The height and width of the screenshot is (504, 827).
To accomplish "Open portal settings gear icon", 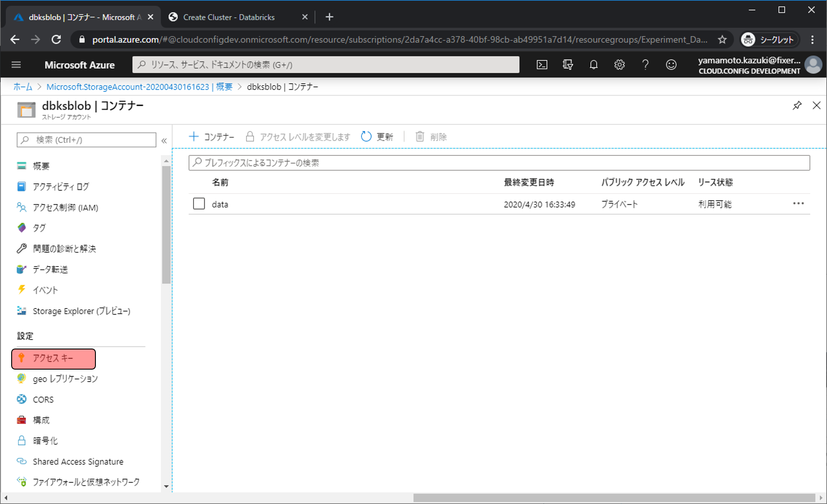I will pyautogui.click(x=619, y=65).
